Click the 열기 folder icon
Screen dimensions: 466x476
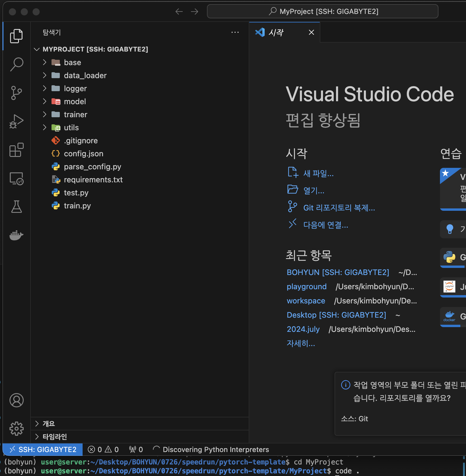click(293, 189)
